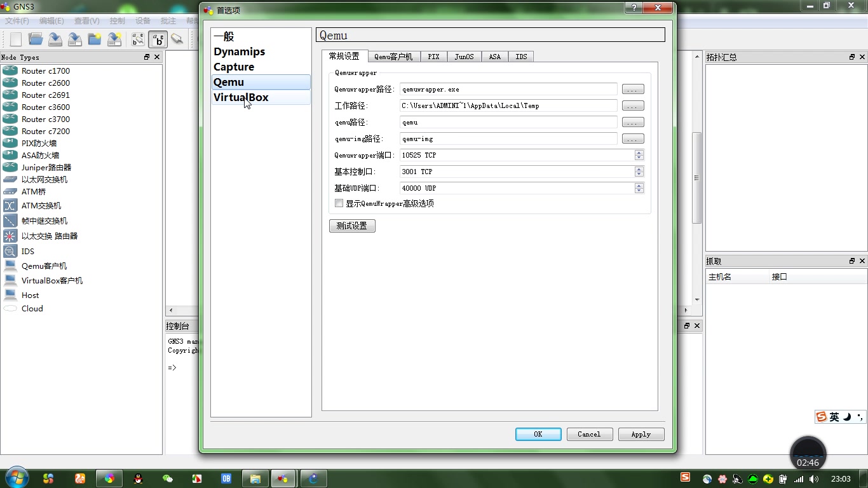This screenshot has width=868, height=488.
Task: Click stepper arrows for Qemuwrapper端口
Action: 639,155
